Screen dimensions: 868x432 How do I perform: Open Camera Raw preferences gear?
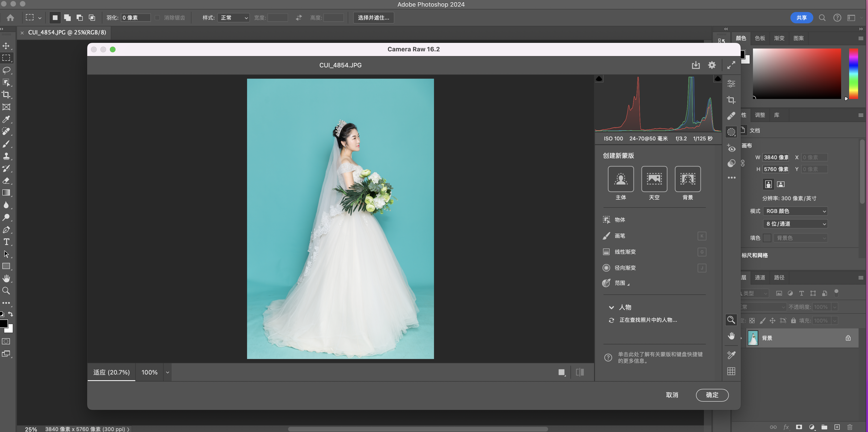[712, 65]
